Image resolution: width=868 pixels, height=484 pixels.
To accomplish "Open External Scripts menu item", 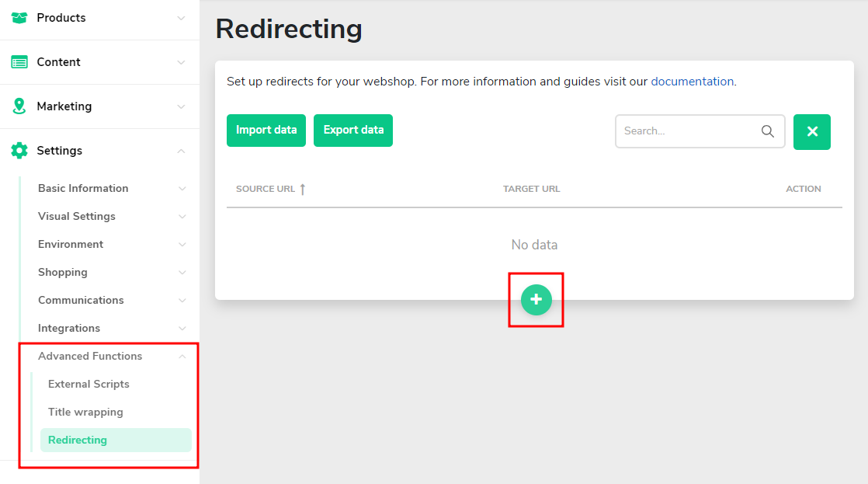I will pos(89,384).
